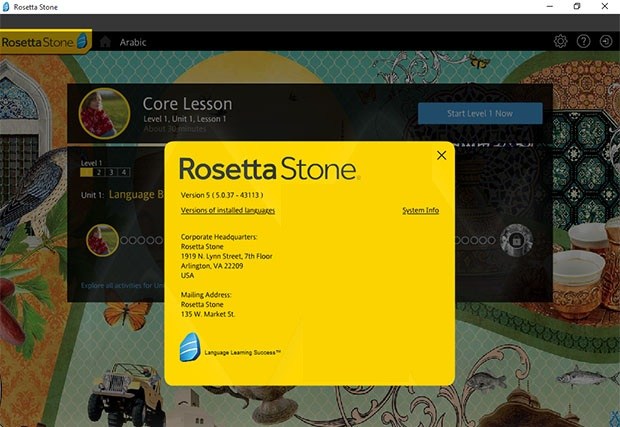Click the home icon next to Arabic
Viewport: 620px width, 427px height.
pos(105,42)
